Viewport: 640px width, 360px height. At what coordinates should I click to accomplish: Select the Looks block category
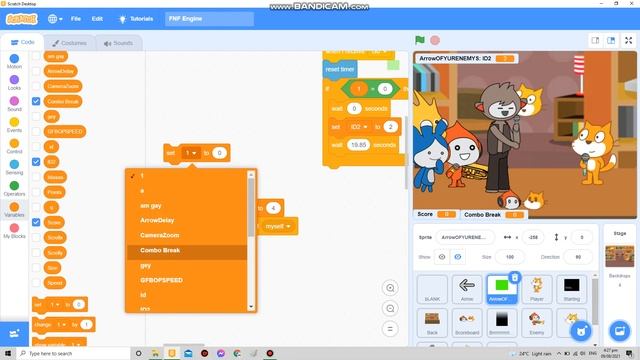coord(14,82)
